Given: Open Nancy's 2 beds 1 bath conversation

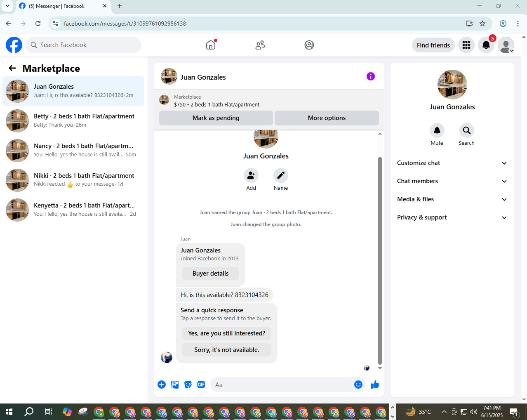Looking at the screenshot, I should click(x=74, y=150).
